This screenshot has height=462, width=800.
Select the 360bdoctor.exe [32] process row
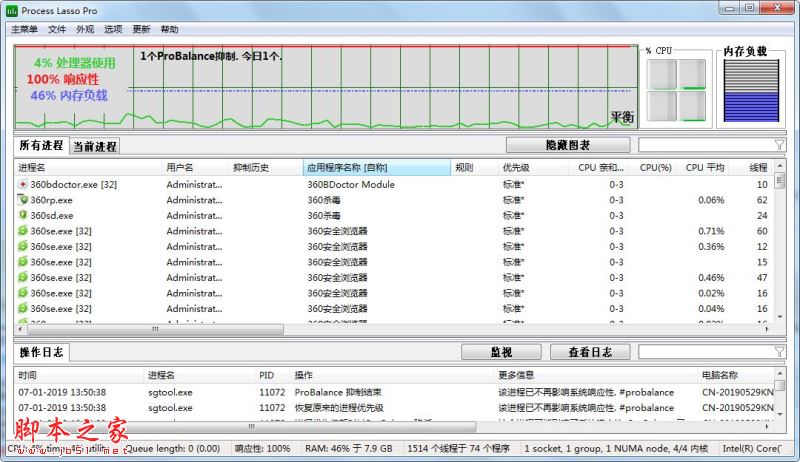[x=394, y=184]
